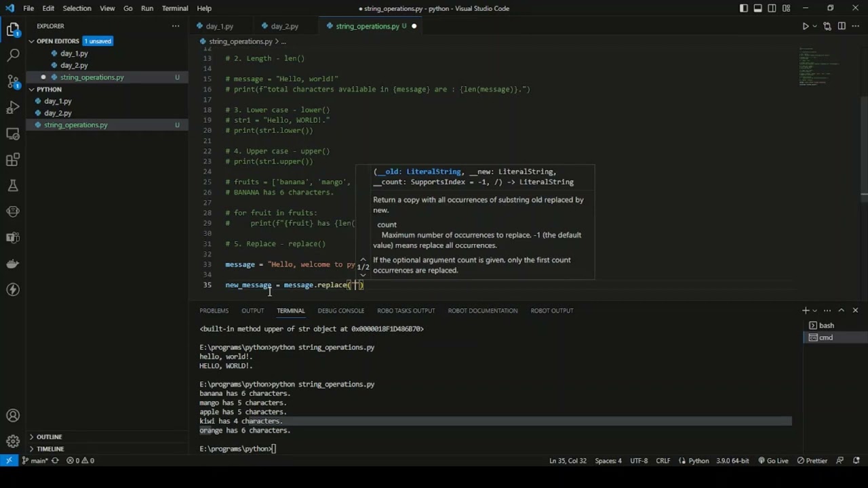
Task: Open the Remote Explorer view
Action: (x=13, y=134)
